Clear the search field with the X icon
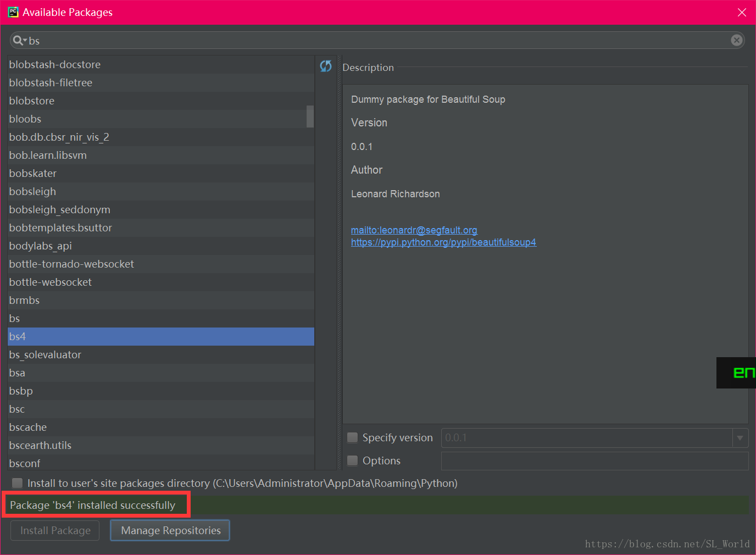756x555 pixels. click(737, 40)
